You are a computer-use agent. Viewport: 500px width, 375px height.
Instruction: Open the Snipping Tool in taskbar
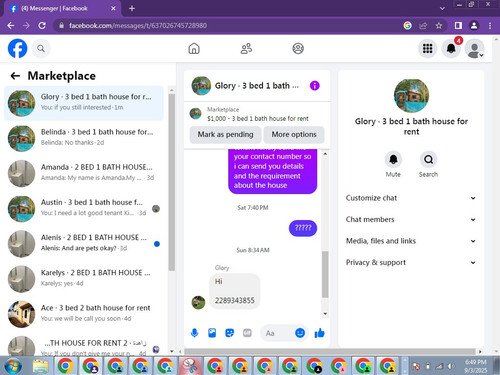[x=190, y=366]
